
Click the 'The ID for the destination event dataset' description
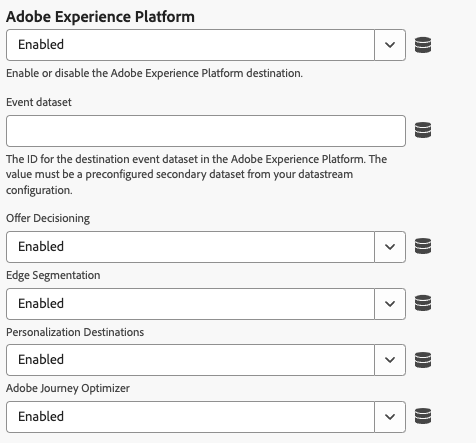(x=196, y=174)
